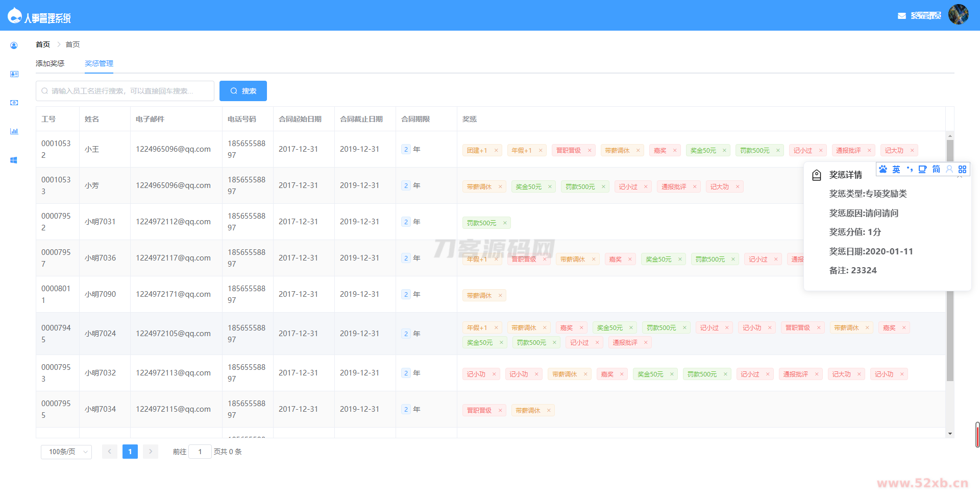The image size is (980, 495).
Task: Click the blue 搜索 button
Action: pos(243,91)
